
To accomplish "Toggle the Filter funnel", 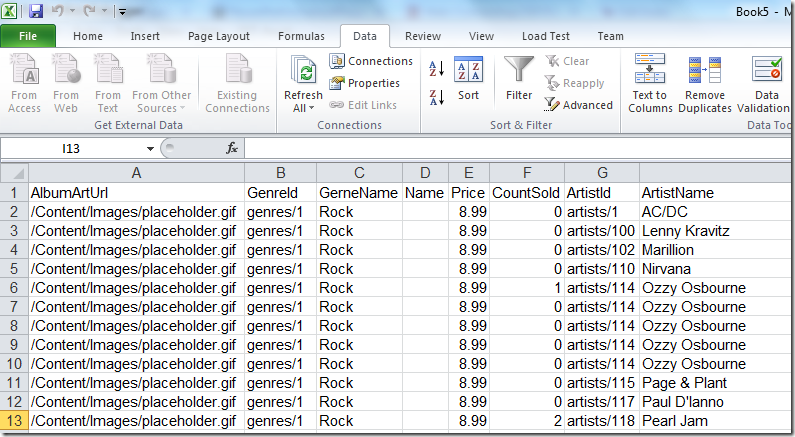I will [x=519, y=78].
